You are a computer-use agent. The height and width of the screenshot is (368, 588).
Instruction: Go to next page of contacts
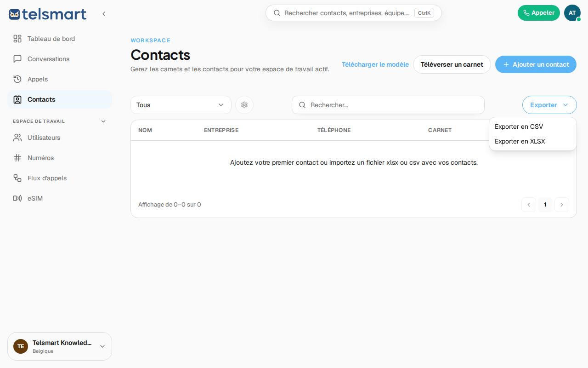(562, 205)
